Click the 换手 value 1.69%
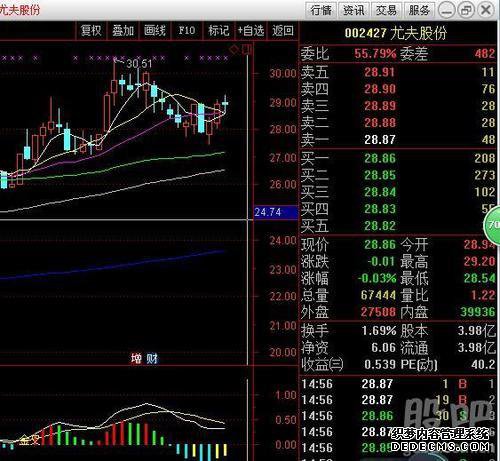This screenshot has height=461, width=500. click(x=379, y=331)
